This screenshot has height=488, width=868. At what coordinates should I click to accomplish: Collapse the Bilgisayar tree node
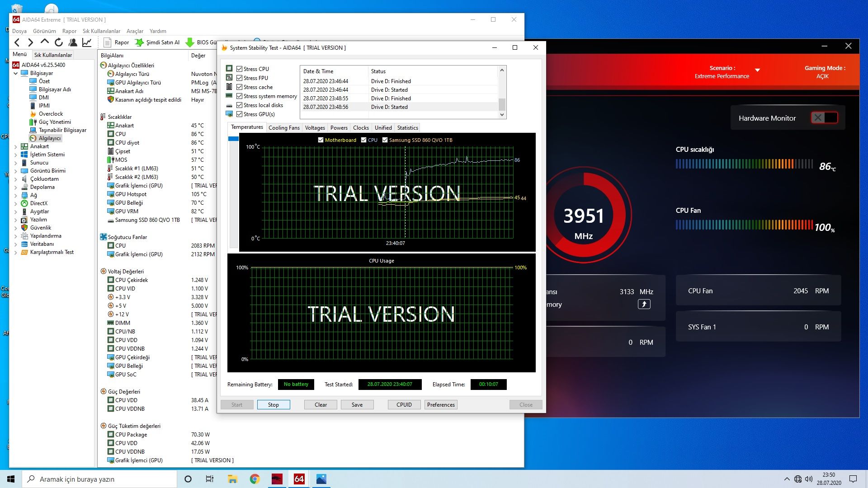[16, 73]
